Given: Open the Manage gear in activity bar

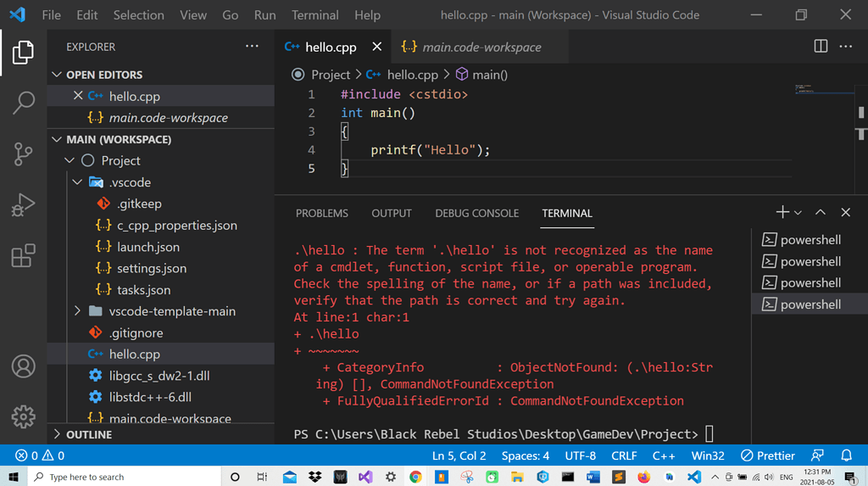Looking at the screenshot, I should coord(23,416).
